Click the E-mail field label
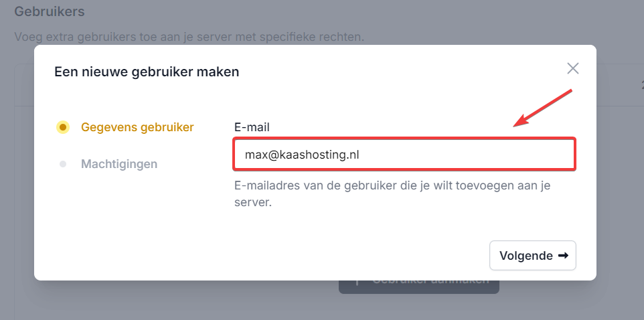The image size is (644, 320). (252, 127)
